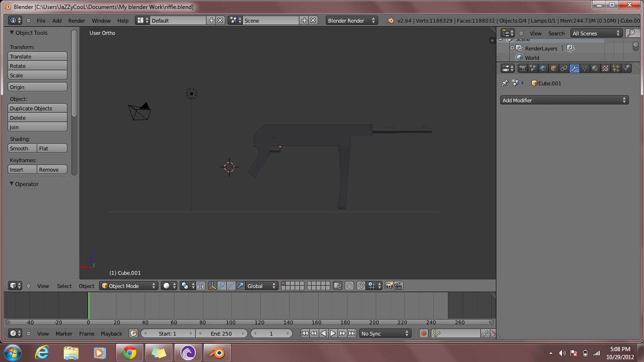Open the Particles properties tab
The width and height of the screenshot is (644, 362).
click(616, 68)
